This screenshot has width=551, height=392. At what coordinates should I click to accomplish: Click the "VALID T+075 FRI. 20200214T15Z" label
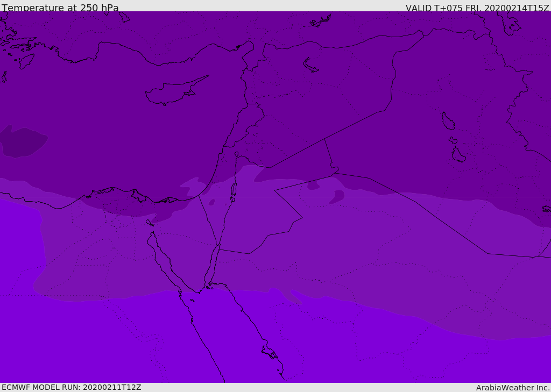point(477,8)
